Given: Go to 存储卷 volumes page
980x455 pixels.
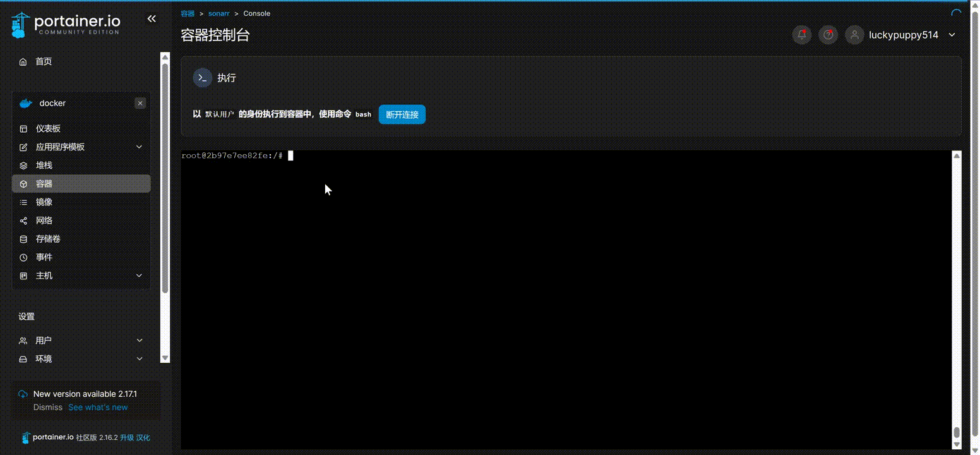Looking at the screenshot, I should (47, 238).
